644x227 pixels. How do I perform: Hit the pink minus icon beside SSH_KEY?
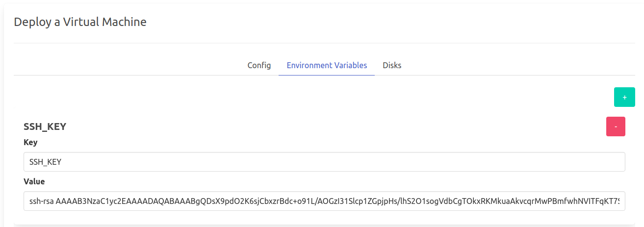tap(616, 126)
